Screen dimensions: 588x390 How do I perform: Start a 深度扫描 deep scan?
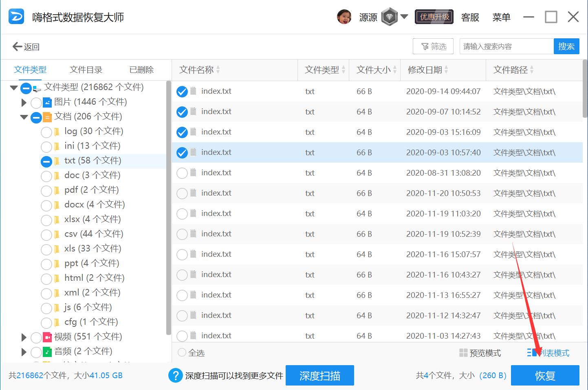point(319,375)
